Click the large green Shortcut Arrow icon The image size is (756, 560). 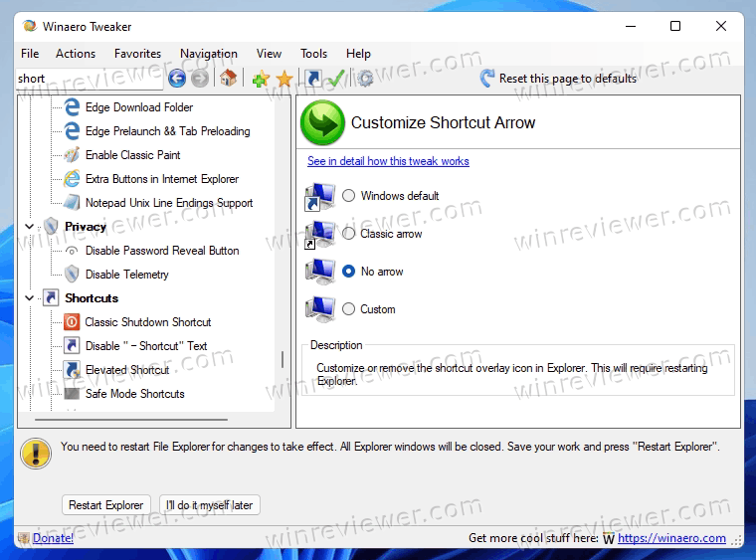[x=322, y=122]
